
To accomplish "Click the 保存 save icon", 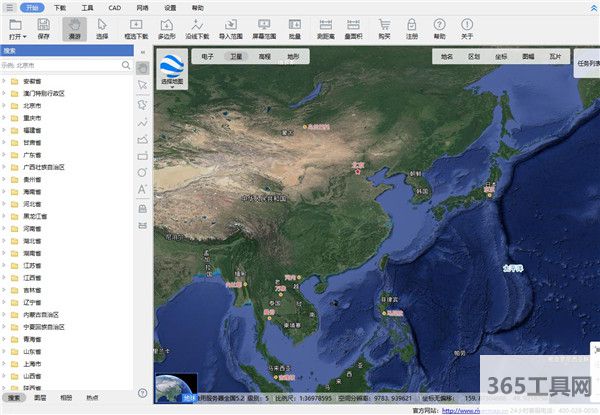I will 43,27.
